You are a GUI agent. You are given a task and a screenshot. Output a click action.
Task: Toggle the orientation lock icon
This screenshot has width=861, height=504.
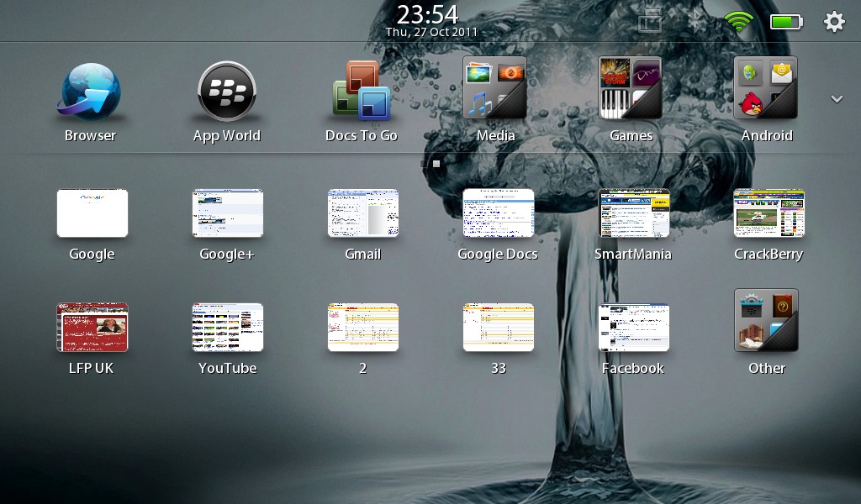point(650,22)
